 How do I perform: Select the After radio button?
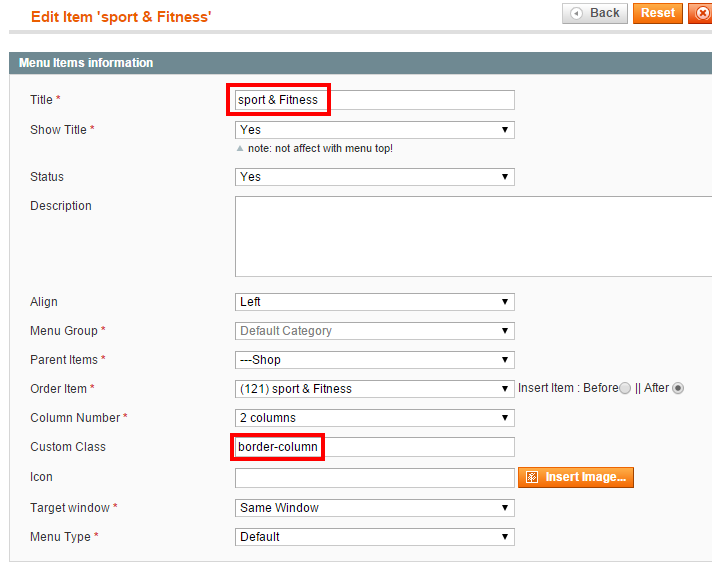click(x=678, y=388)
